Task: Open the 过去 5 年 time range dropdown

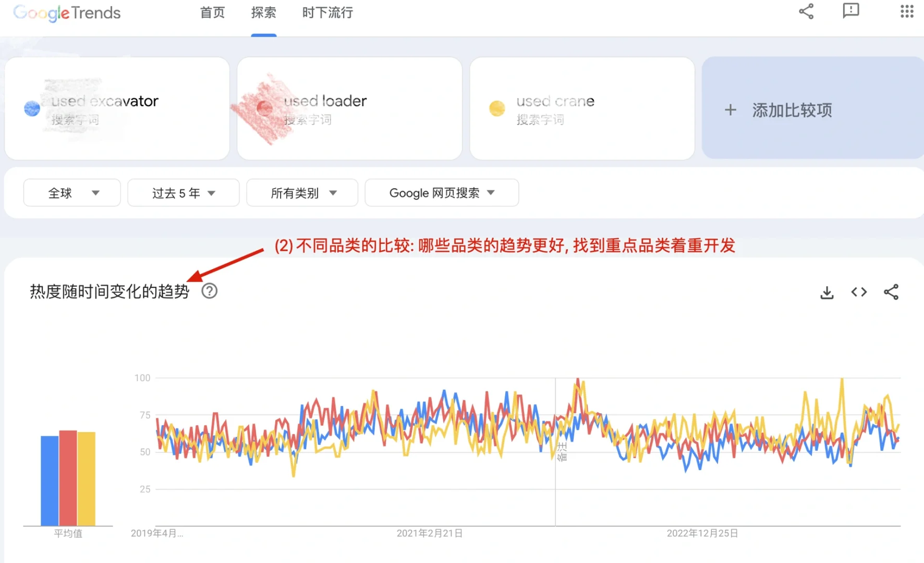Action: coord(183,192)
